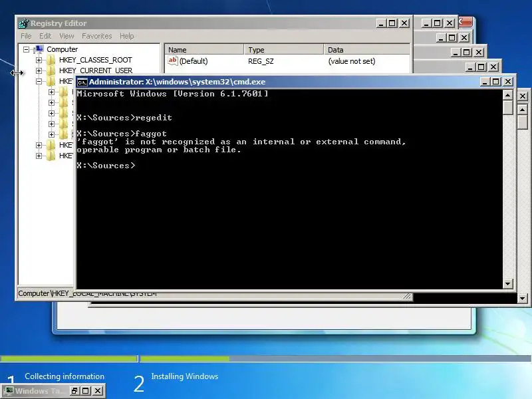The height and width of the screenshot is (399, 532).
Task: Select the HKEY_CURRENT_USER folder icon
Action: click(x=51, y=70)
